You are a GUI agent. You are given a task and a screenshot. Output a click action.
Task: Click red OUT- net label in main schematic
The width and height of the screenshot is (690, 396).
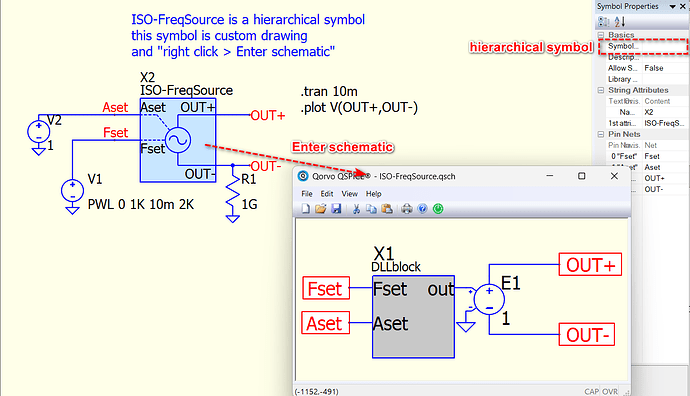pos(266,166)
